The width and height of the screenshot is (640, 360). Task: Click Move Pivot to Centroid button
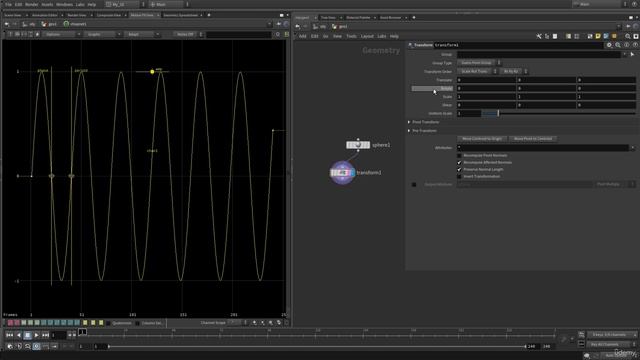click(533, 139)
